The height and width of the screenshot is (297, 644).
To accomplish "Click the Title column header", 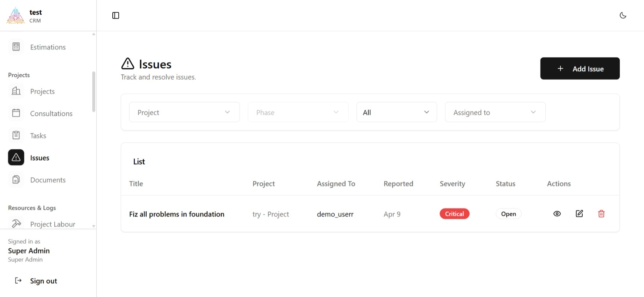I will point(136,184).
